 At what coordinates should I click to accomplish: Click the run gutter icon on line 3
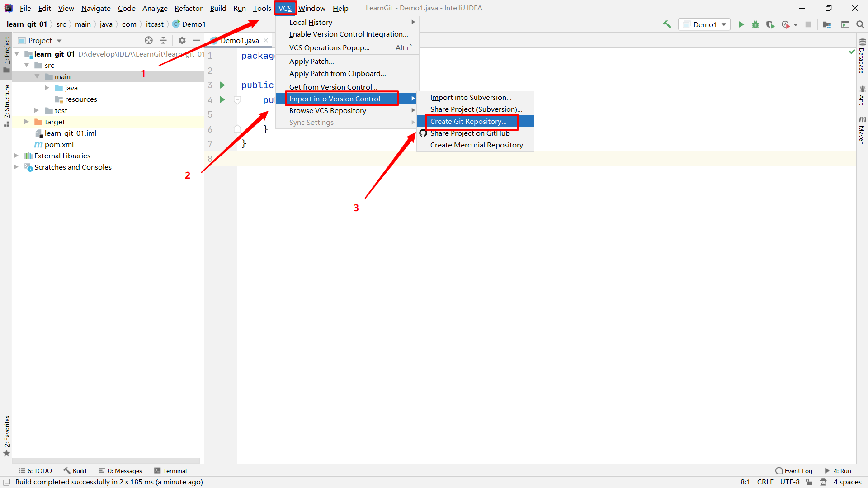(222, 85)
